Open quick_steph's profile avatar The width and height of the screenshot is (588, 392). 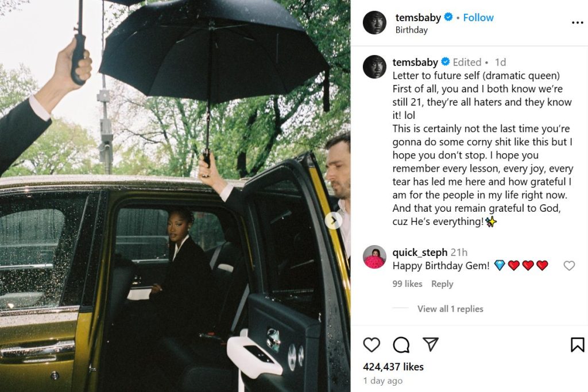374,257
